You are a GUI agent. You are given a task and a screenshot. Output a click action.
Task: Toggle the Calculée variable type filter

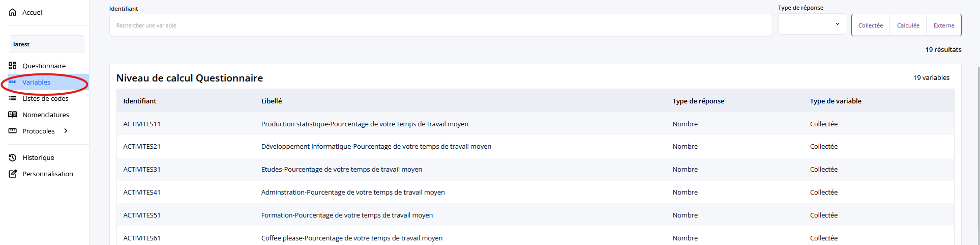pyautogui.click(x=908, y=25)
